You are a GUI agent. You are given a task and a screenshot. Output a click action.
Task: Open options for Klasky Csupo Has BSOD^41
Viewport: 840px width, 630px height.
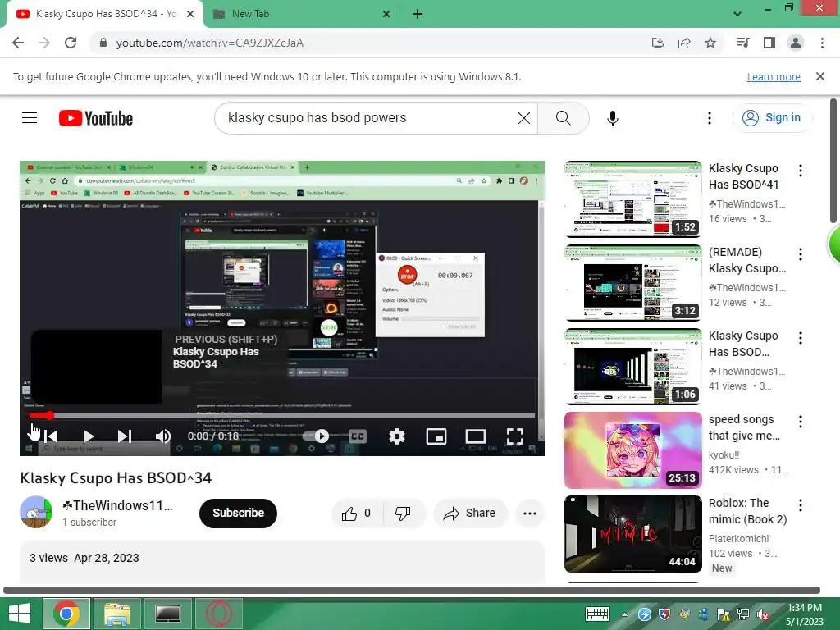click(x=801, y=171)
